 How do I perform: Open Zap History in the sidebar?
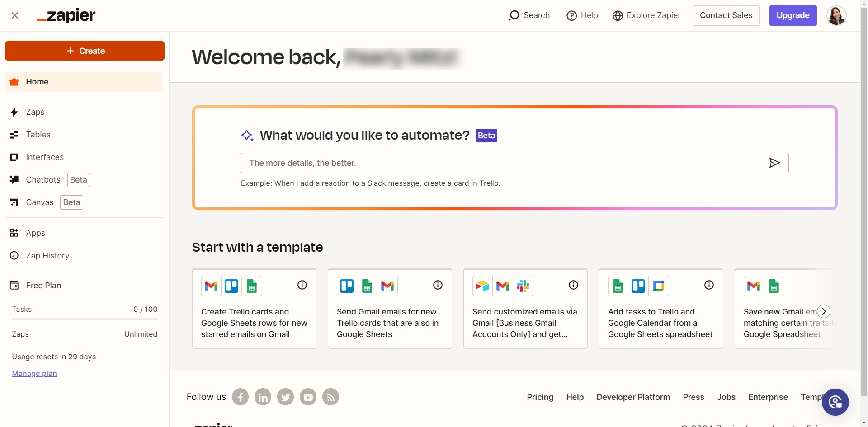click(x=47, y=256)
